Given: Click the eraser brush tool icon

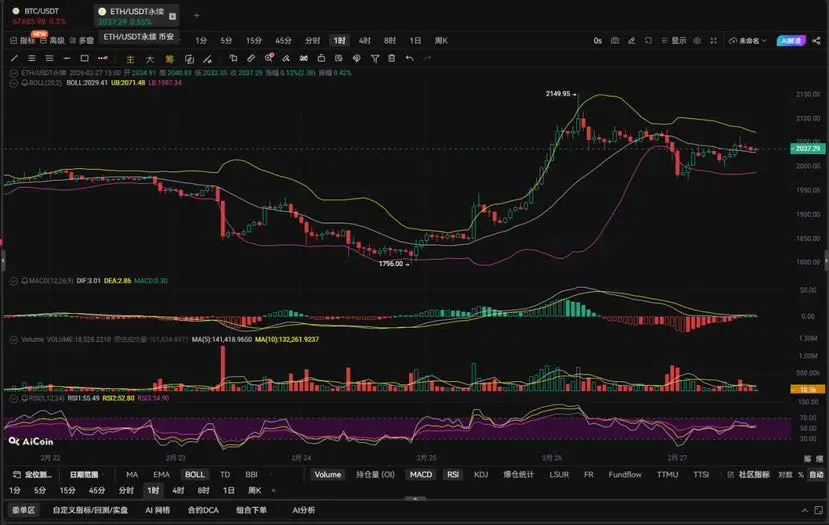Looking at the screenshot, I should pyautogui.click(x=286, y=58).
